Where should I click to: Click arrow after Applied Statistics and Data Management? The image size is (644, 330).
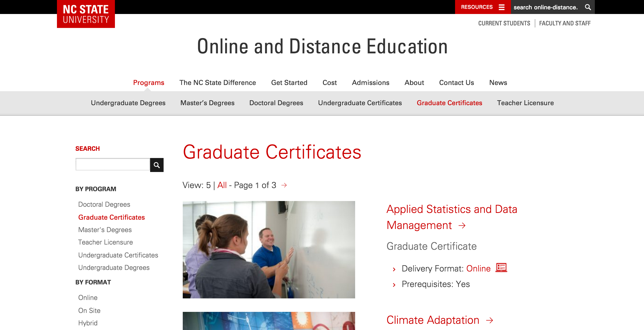pyautogui.click(x=462, y=226)
